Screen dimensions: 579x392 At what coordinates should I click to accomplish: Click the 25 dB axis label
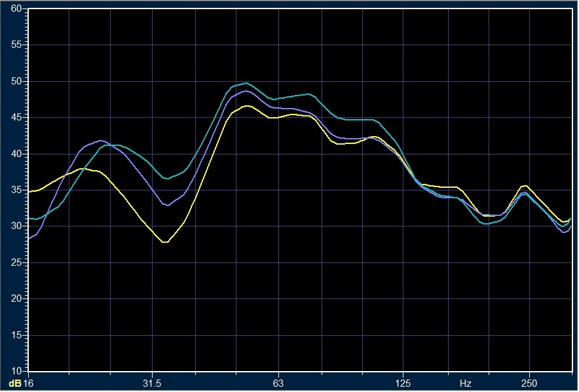16,262
